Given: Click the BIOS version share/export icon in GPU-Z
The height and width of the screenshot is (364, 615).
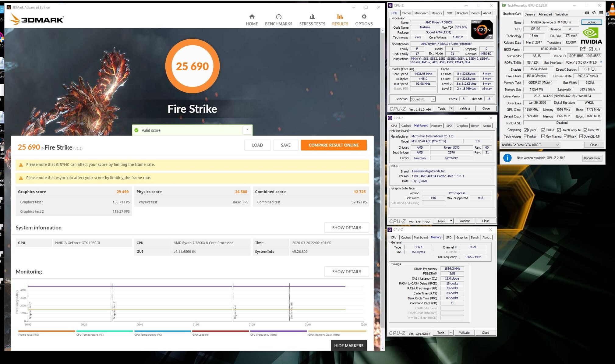Looking at the screenshot, I should (x=583, y=49).
